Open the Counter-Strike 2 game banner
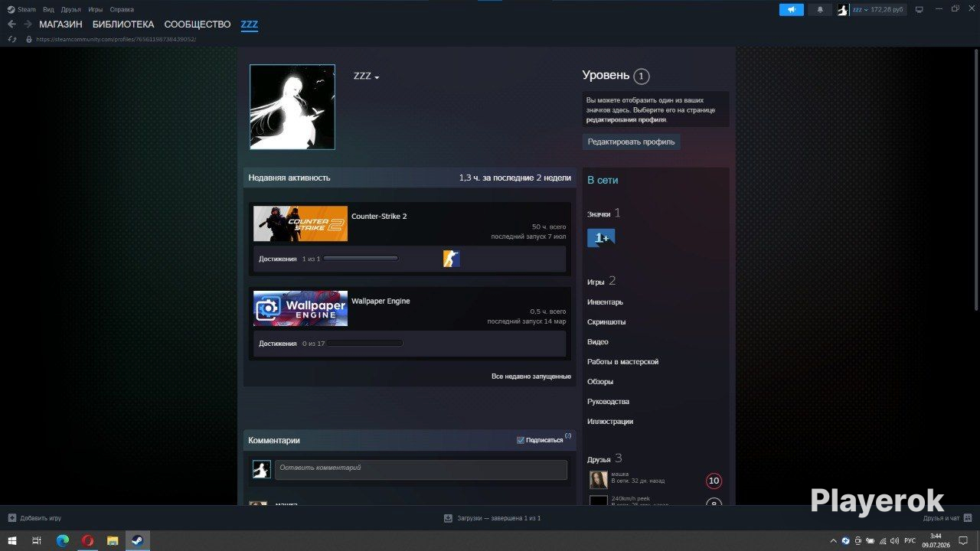This screenshot has height=551, width=980. point(300,223)
